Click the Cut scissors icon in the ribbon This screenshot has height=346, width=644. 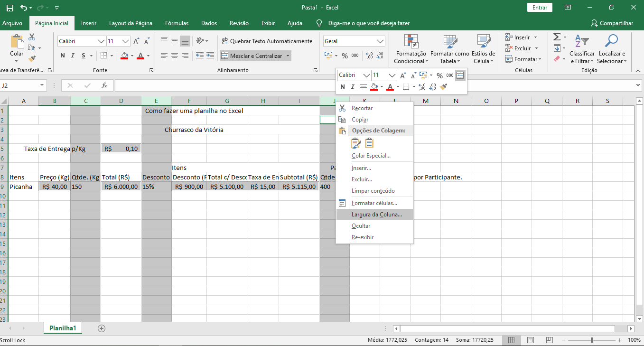32,37
